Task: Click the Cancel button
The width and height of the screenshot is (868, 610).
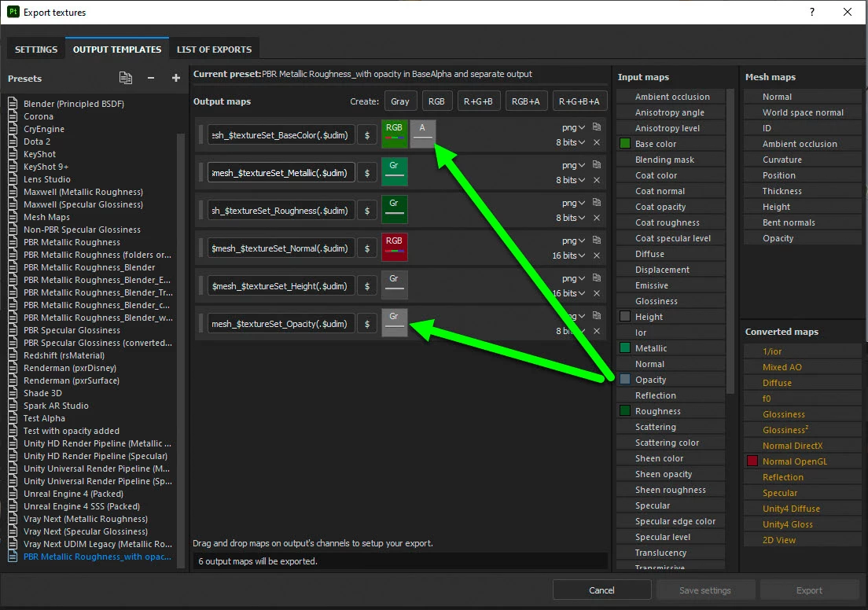Action: 601,590
